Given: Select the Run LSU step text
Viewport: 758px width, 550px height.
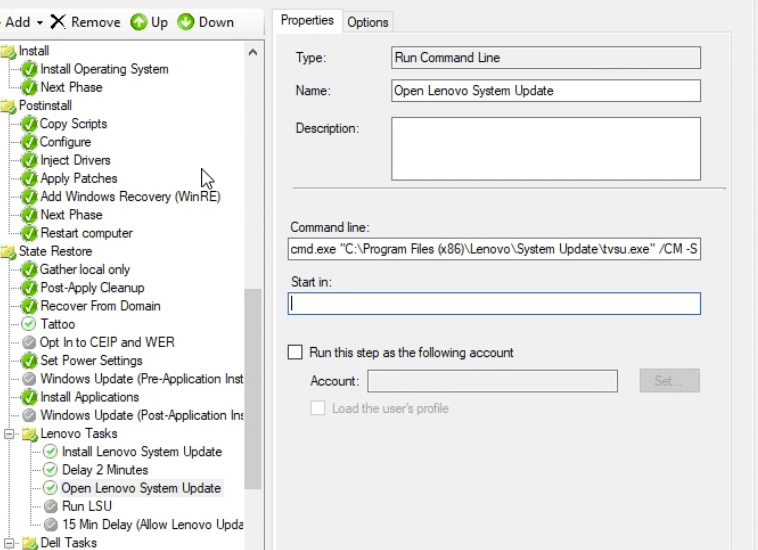Looking at the screenshot, I should pyautogui.click(x=87, y=507).
